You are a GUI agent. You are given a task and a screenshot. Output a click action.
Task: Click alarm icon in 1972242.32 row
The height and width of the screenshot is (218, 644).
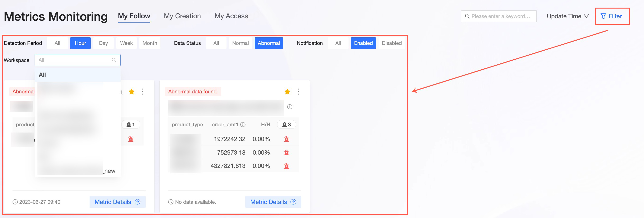(286, 139)
